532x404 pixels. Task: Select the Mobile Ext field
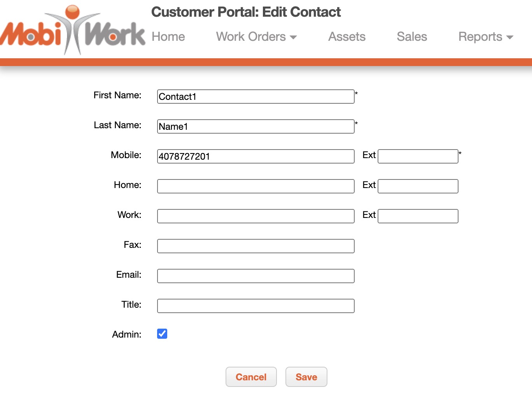(x=418, y=157)
